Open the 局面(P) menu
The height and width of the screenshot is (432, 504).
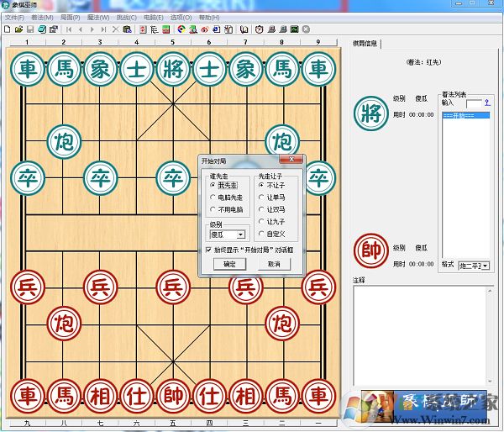70,18
